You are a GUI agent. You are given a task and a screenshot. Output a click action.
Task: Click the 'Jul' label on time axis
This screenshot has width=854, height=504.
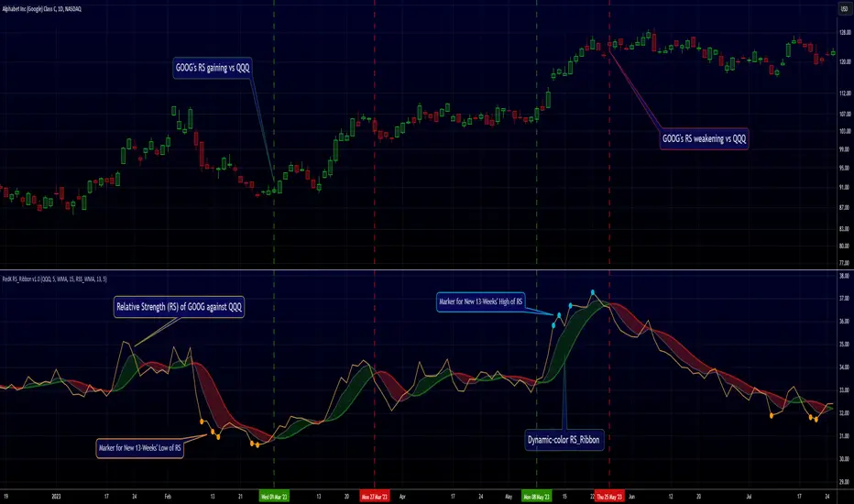(x=749, y=497)
